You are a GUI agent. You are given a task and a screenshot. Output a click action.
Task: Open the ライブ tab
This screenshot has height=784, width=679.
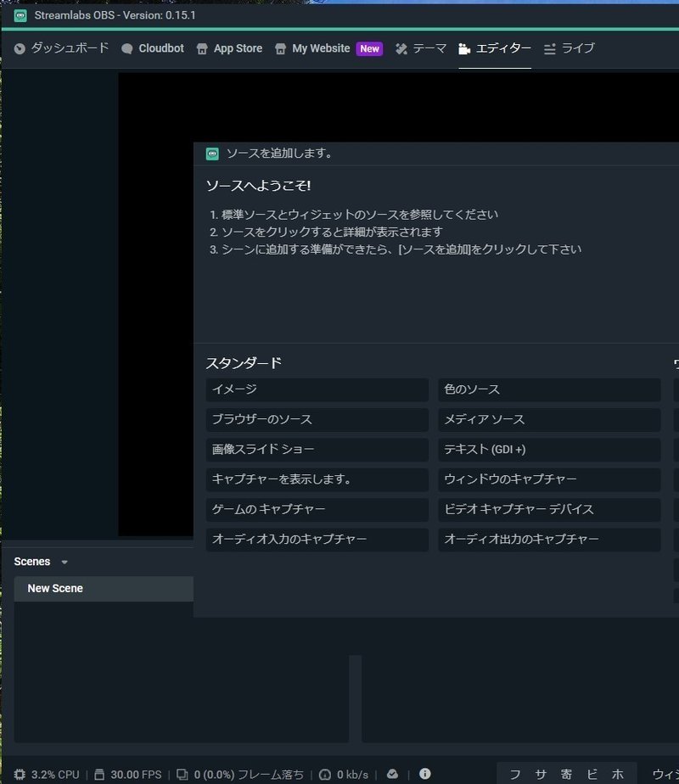(569, 48)
